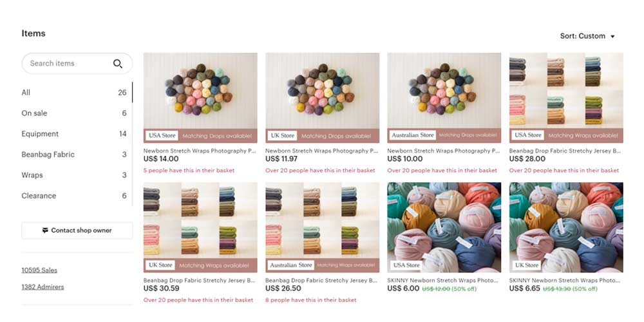The image size is (644, 322).
Task: Select the All items category
Action: pyautogui.click(x=74, y=92)
